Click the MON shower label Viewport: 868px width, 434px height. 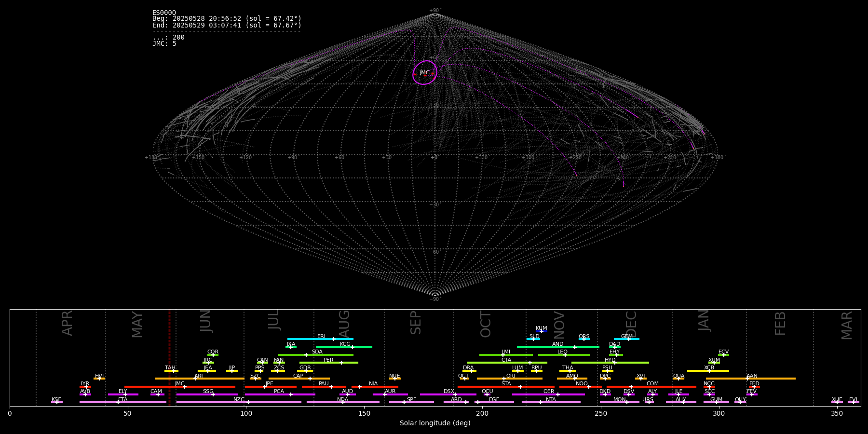coord(620,400)
